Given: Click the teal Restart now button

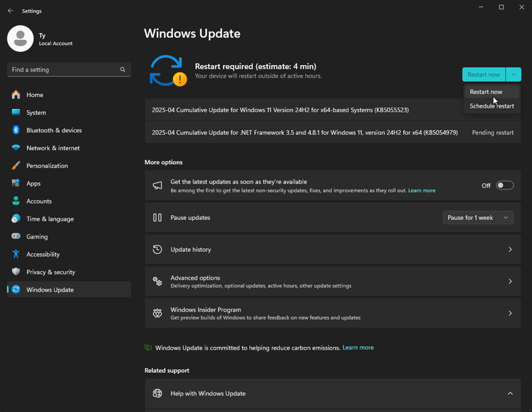Looking at the screenshot, I should 483,74.
